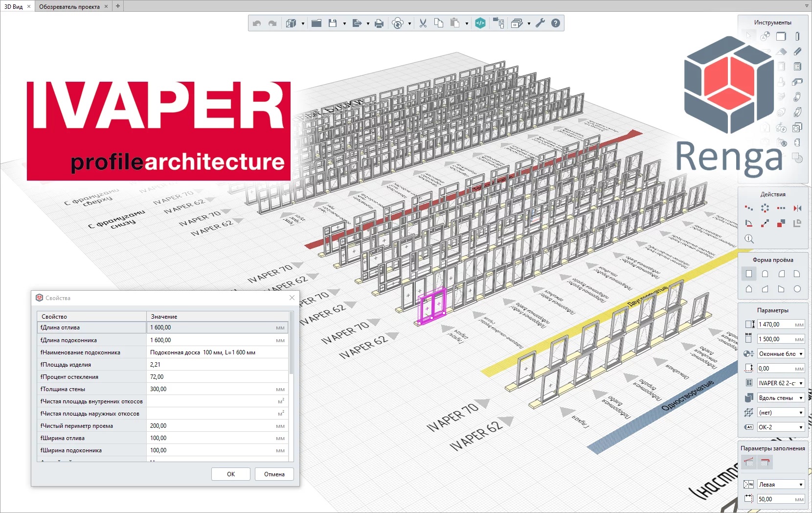Close the Свойства dialog
The image size is (812, 513).
(x=292, y=298)
